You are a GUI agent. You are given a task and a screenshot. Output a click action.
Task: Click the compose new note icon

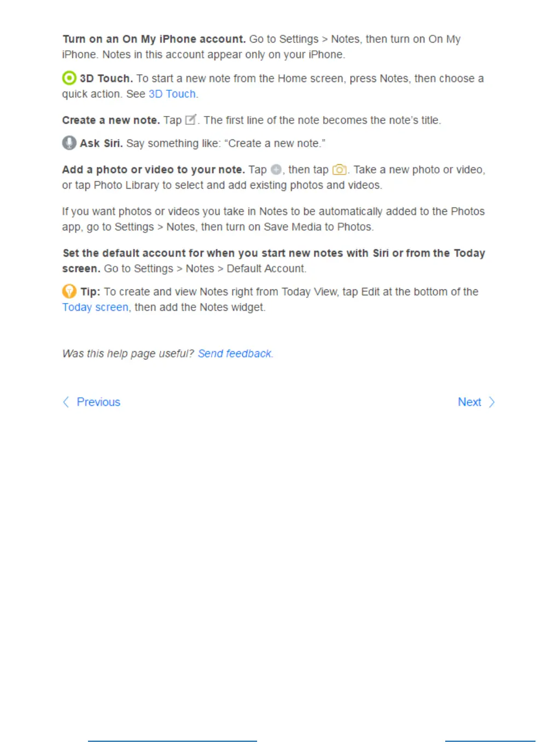click(190, 120)
